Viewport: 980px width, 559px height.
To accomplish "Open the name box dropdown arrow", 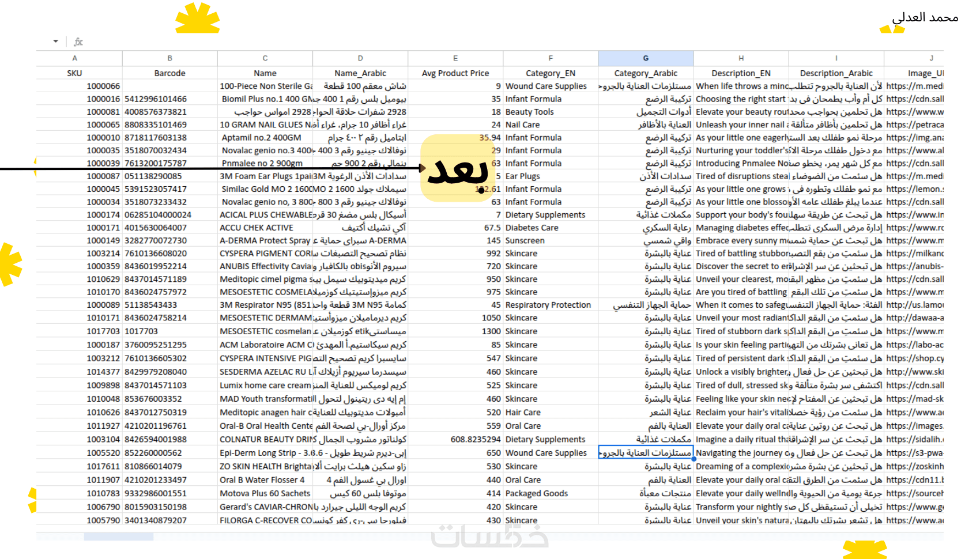I will (x=56, y=41).
